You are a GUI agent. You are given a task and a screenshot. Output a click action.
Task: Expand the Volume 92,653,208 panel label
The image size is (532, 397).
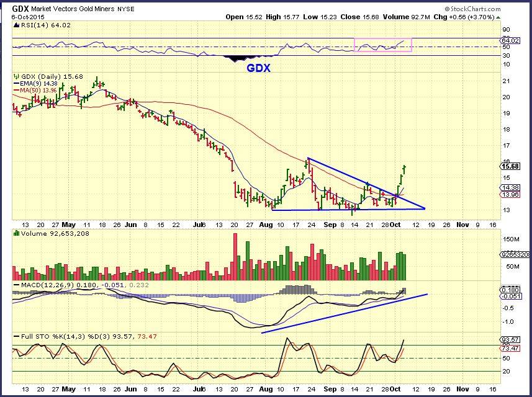pos(56,233)
